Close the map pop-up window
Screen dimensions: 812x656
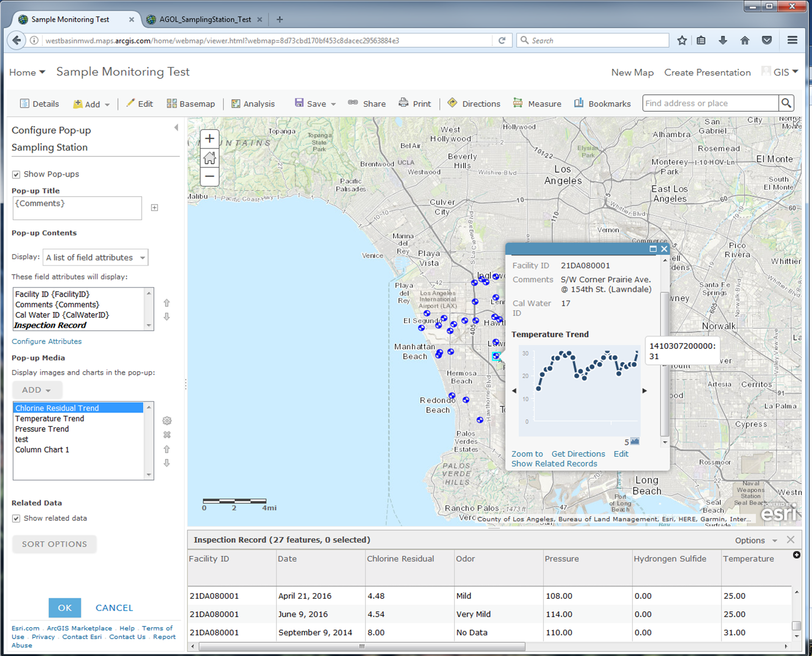[664, 249]
